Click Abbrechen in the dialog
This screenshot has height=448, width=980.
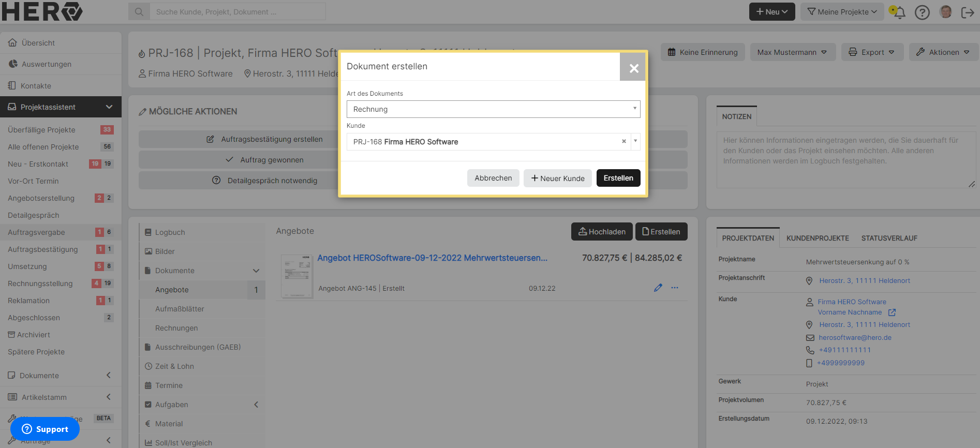493,178
